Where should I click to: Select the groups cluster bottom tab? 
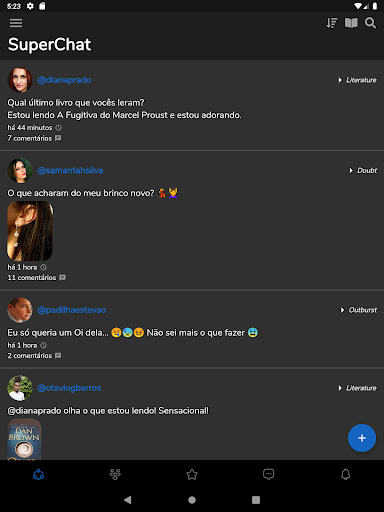[x=115, y=474]
